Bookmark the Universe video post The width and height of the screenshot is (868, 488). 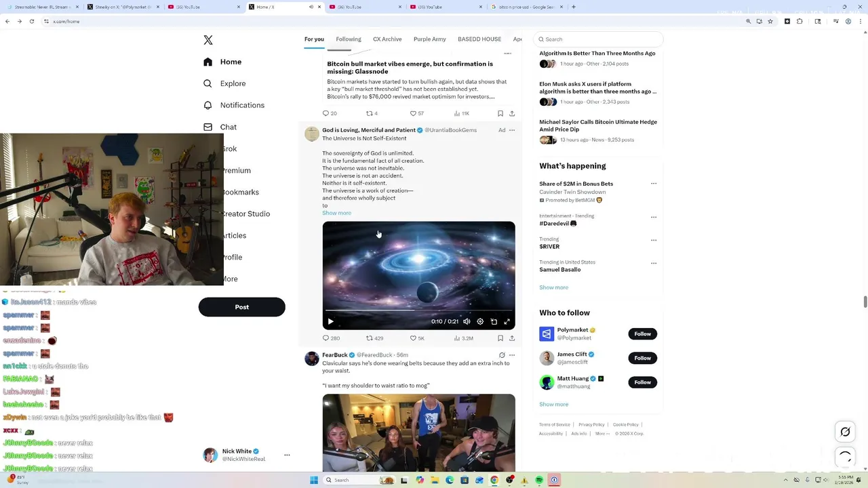coord(500,338)
